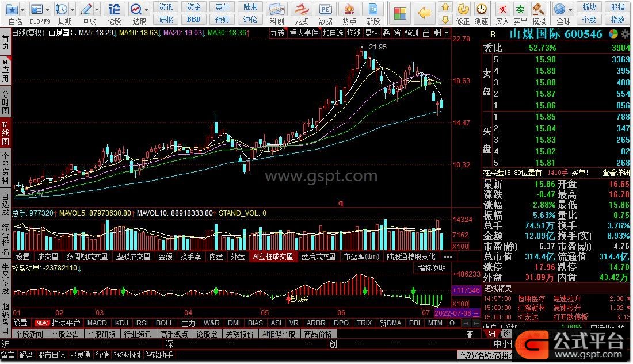This screenshot has height=364, width=633.
Task: Click the settings gear beside 山煤国际 600546
Action: pos(626,35)
